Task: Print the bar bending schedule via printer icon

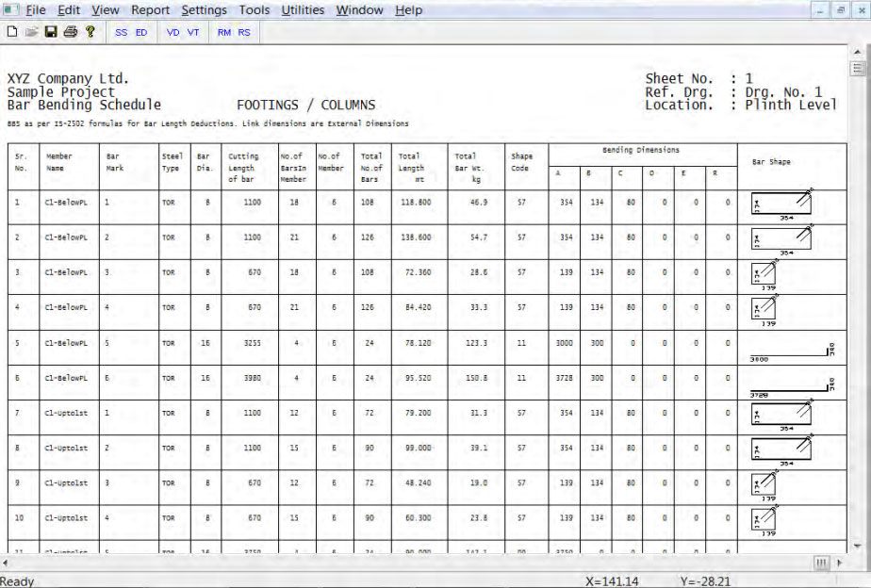Action: pos(70,30)
